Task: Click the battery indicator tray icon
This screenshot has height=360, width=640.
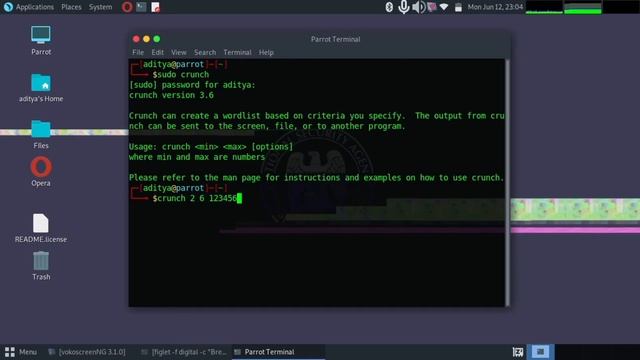Action: coord(458,7)
